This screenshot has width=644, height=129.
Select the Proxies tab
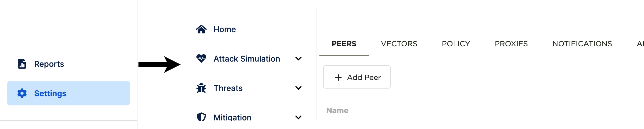click(511, 44)
